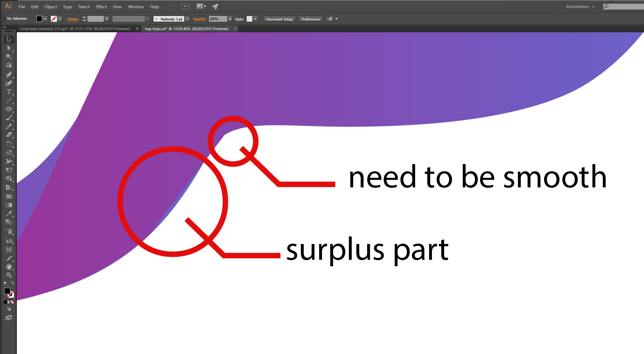Click the black Fill swatch in tools panel
Image resolution: width=644 pixels, height=354 pixels.
coord(7,291)
